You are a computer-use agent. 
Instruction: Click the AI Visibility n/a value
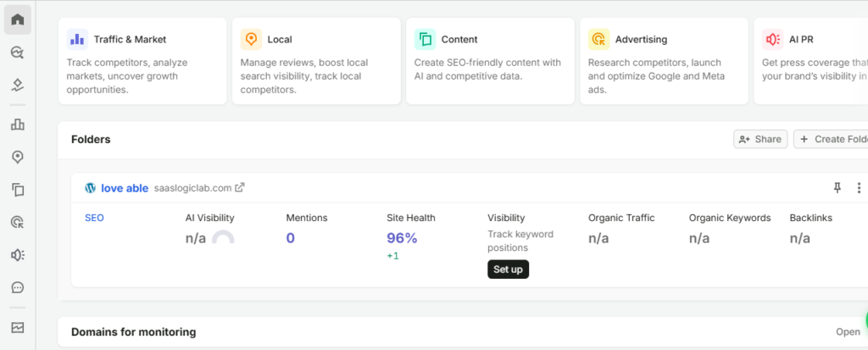(x=196, y=239)
